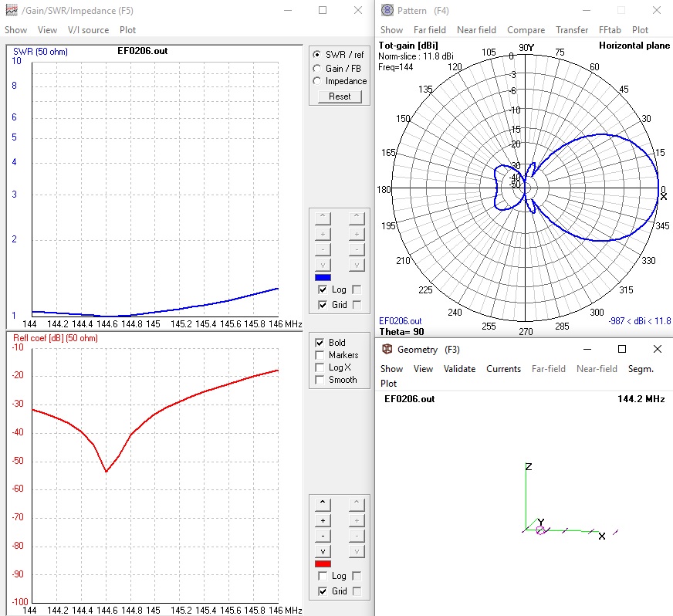Screen dimensions: 673x616
Task: Click the blue SWR line color swatch
Action: tap(323, 277)
